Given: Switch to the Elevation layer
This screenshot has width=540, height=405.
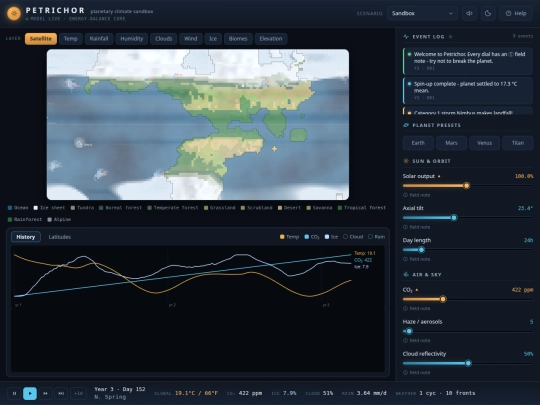Looking at the screenshot, I should [x=271, y=39].
